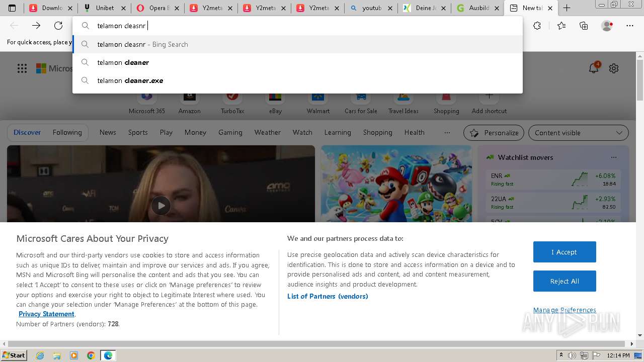This screenshot has height=362, width=644.
Task: Click I Accept cookies button
Action: [x=565, y=252]
